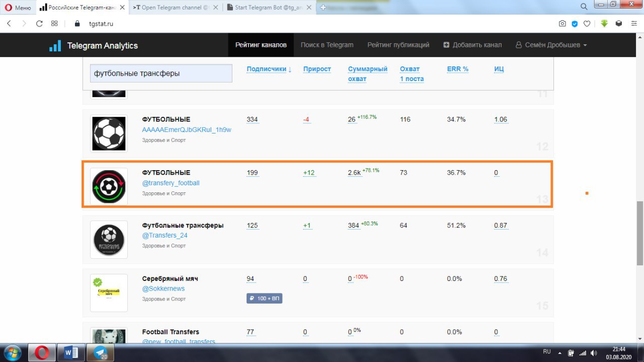The width and height of the screenshot is (644, 362).
Task: Open the @transfery_football channel link
Action: (x=171, y=183)
